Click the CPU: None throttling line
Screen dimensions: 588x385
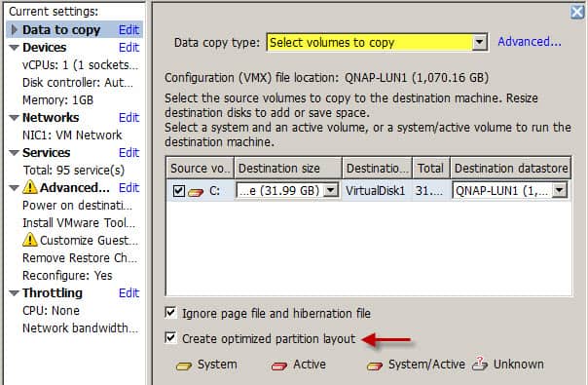click(x=51, y=311)
